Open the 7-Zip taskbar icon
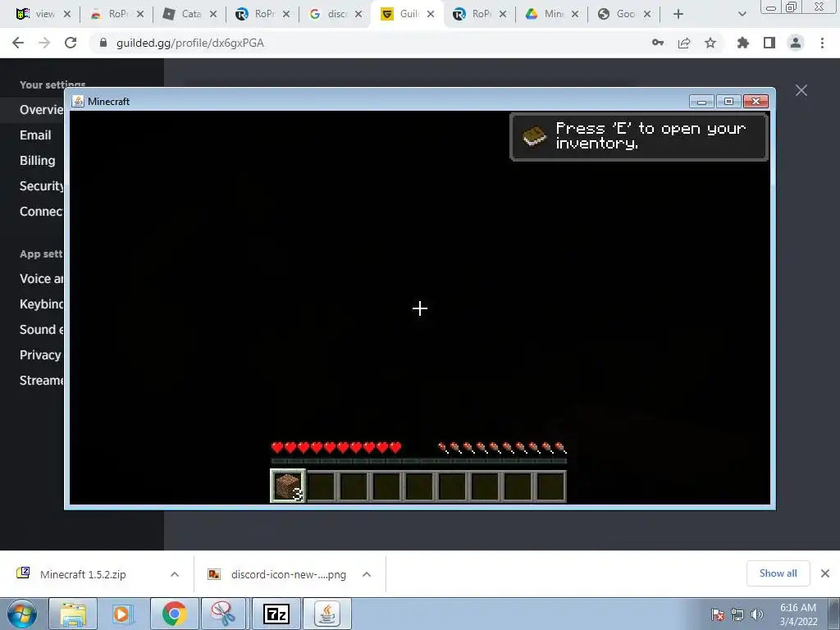 click(276, 614)
